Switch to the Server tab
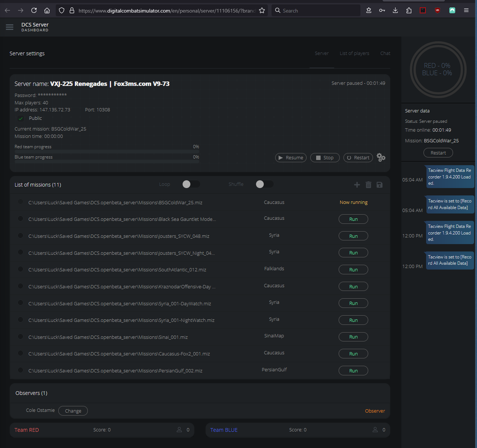Screen dimensions: 477x448 pos(322,53)
